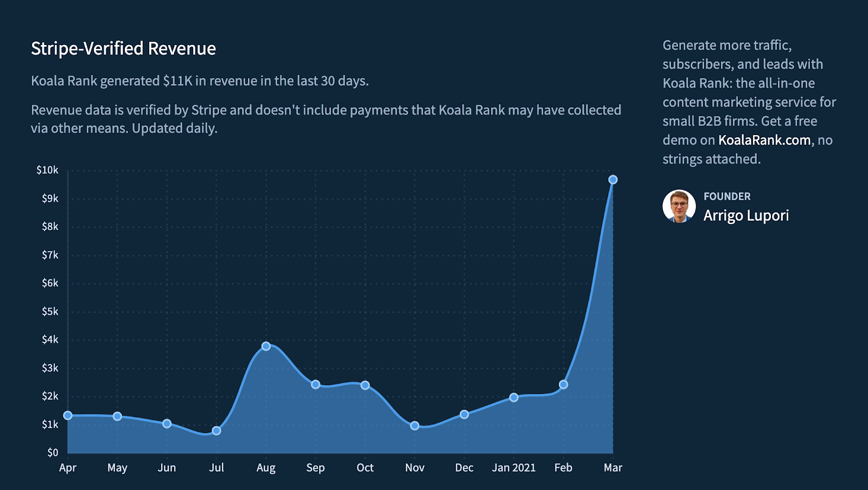The height and width of the screenshot is (490, 868).
Task: Click the Feb data point marker
Action: tap(563, 385)
